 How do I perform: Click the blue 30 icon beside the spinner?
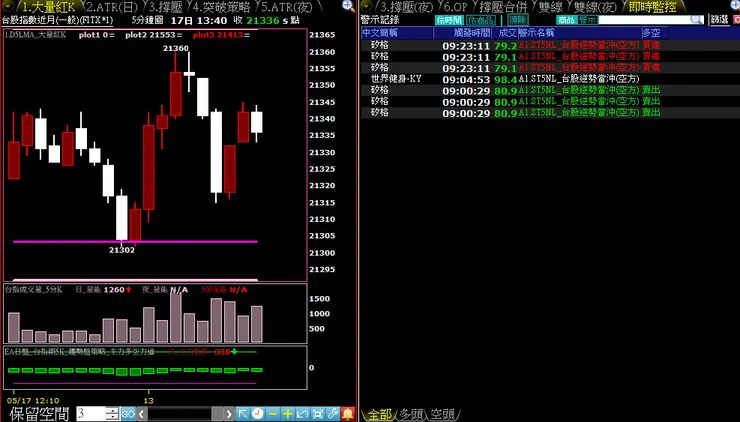tap(127, 414)
